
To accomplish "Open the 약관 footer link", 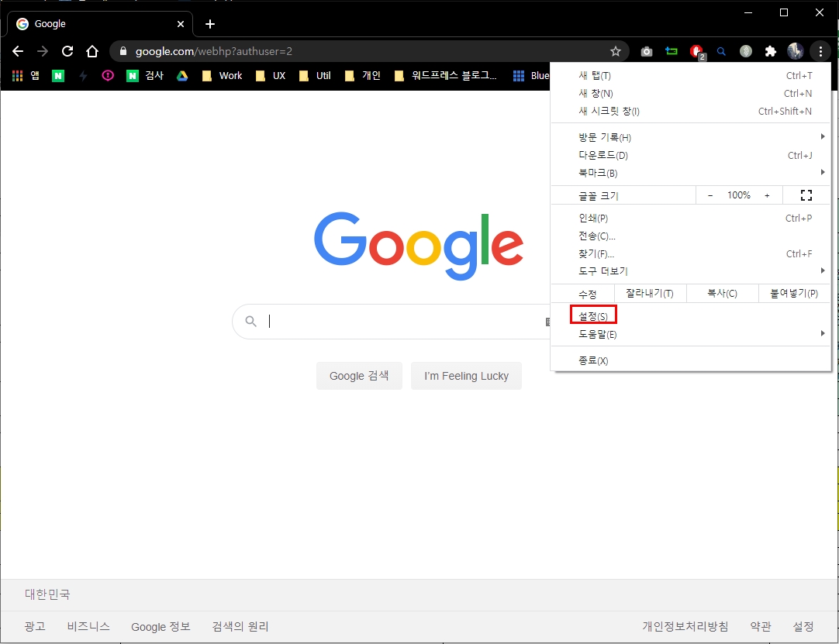I will (761, 626).
